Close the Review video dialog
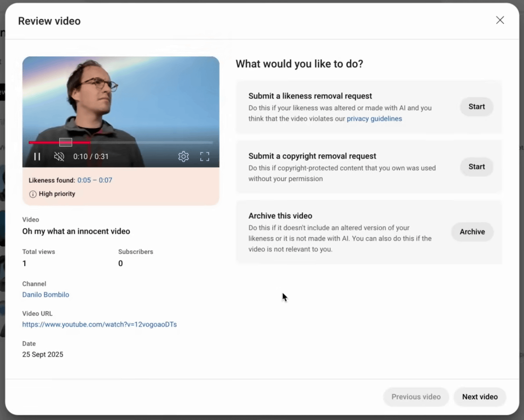524x420 pixels. [x=500, y=20]
